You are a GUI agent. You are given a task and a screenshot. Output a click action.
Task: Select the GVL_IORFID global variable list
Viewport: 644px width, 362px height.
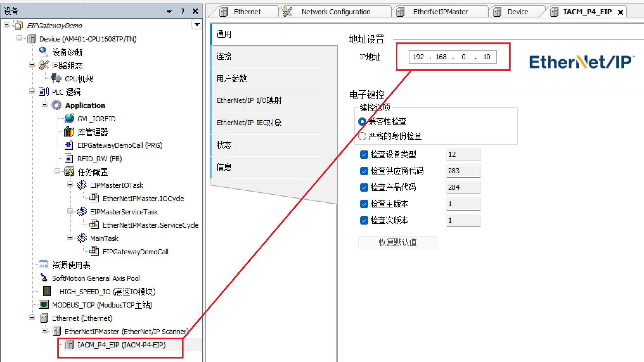click(x=96, y=118)
